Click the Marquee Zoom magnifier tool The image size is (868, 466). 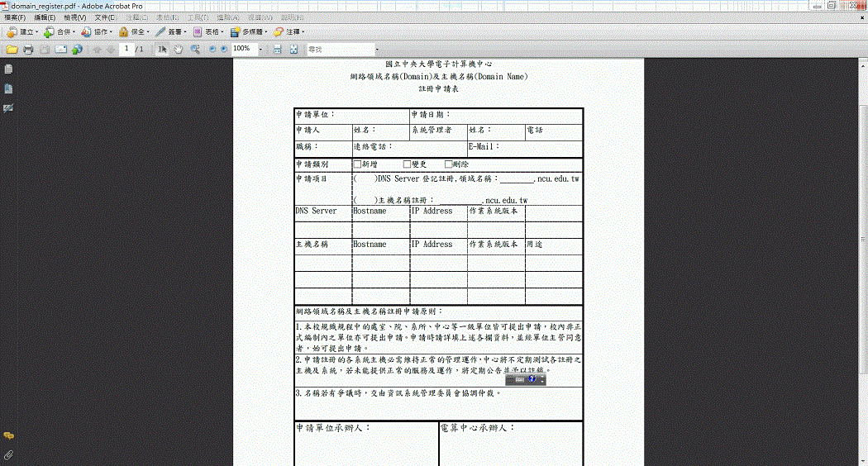click(x=196, y=50)
